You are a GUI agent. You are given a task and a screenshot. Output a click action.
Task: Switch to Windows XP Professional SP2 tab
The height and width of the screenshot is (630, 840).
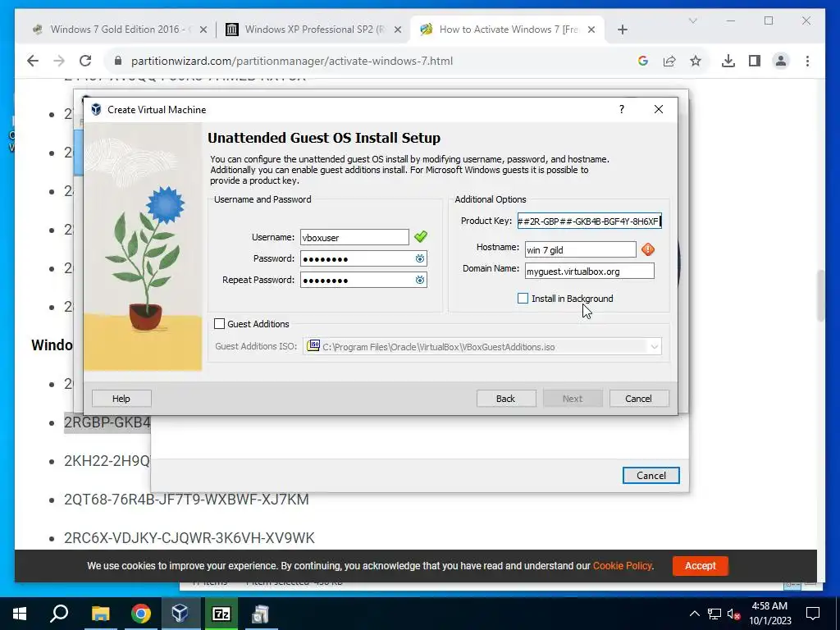point(313,30)
